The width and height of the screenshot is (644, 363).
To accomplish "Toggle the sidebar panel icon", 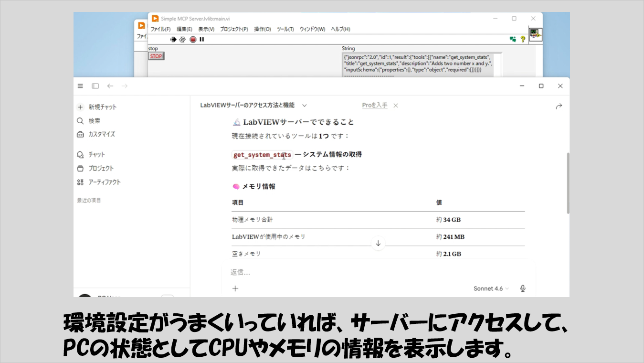I will [95, 86].
